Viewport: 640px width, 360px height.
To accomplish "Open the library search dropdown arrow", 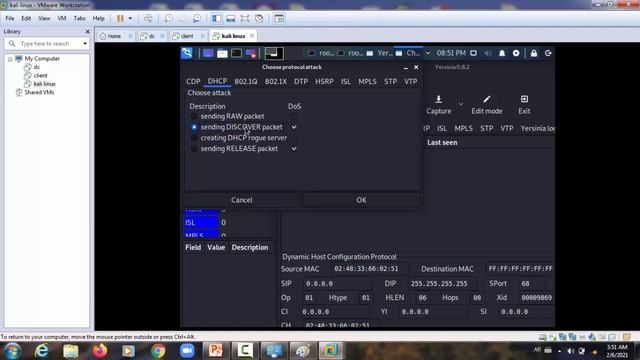I will [x=85, y=44].
